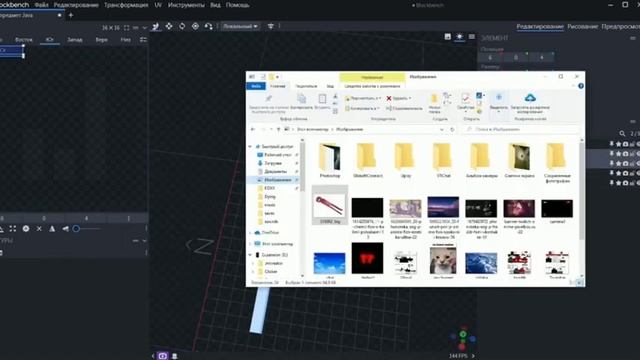
Task: Click Explorer's back navigation arrow
Action: click(x=253, y=129)
